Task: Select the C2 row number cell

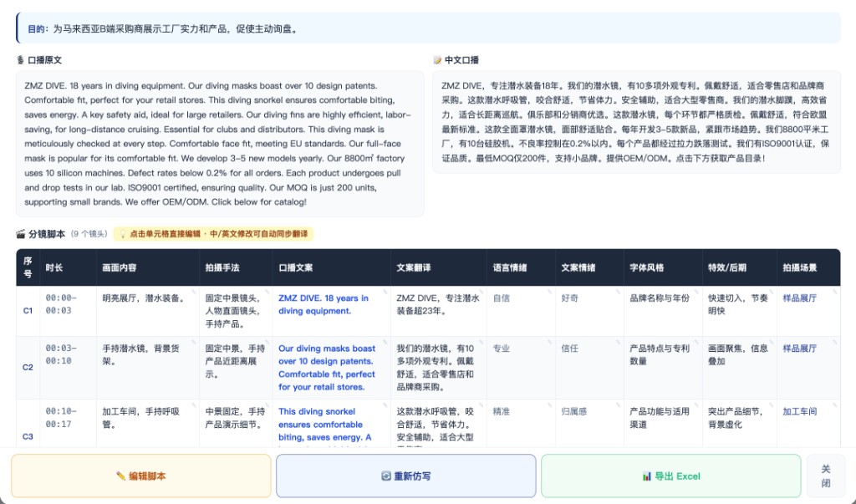Action: click(x=28, y=368)
